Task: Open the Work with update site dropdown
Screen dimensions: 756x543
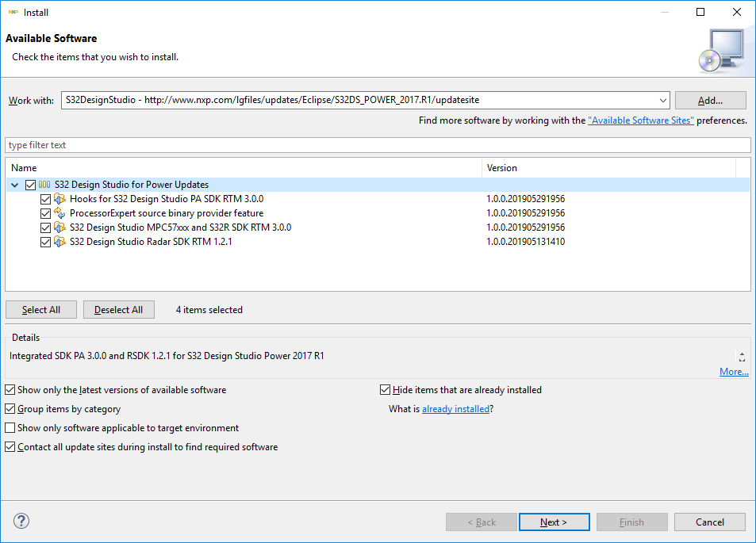Action: coord(663,100)
